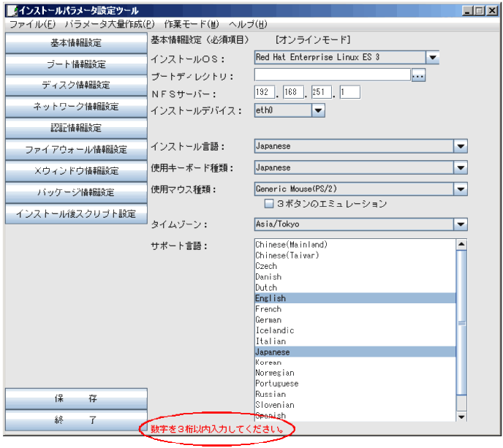Image resolution: width=503 pixels, height=448 pixels.
Task: Select Chinese(Taiwan) in support languages
Action: point(355,256)
